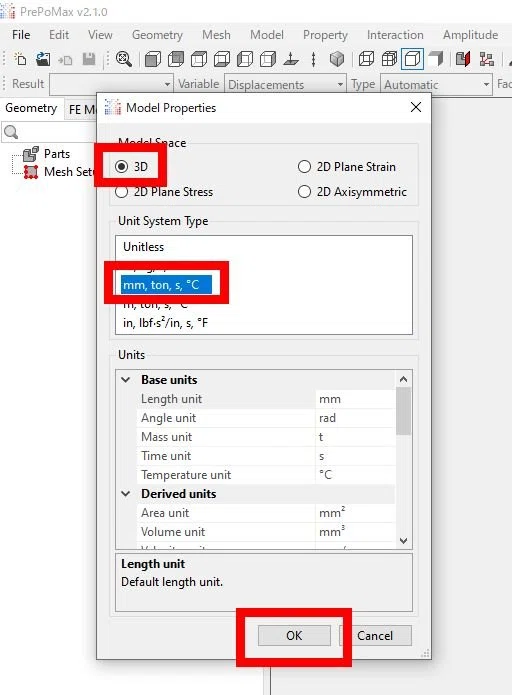The image size is (512, 695).
Task: Close the Model Properties dialog with X
Action: pos(416,107)
